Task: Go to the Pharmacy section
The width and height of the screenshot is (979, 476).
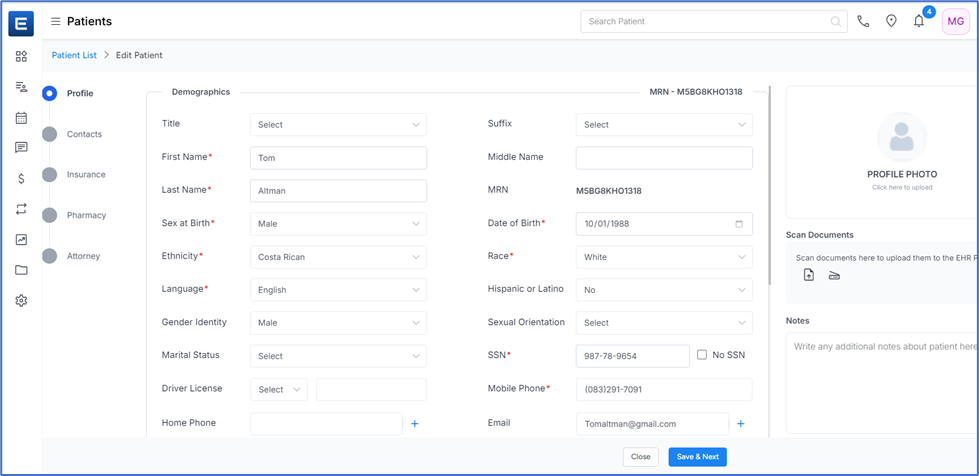Action: (86, 215)
